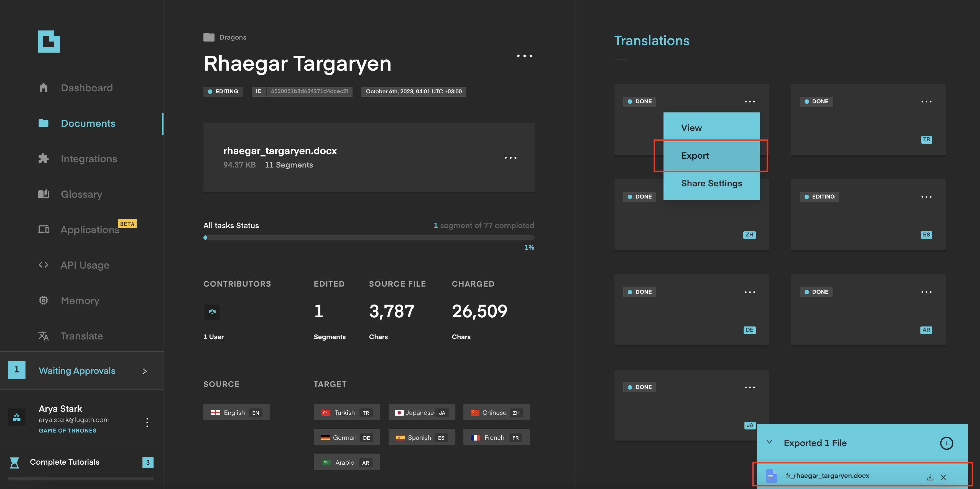Dismiss the fr_rhaegar_targaryen.docx export item

coord(943,477)
